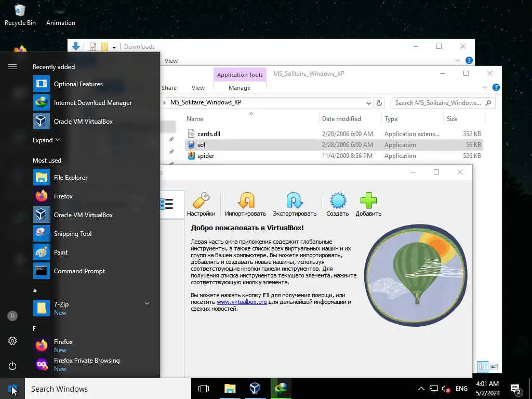Click the Windows Start button
This screenshot has width=532, height=399.
(x=12, y=389)
